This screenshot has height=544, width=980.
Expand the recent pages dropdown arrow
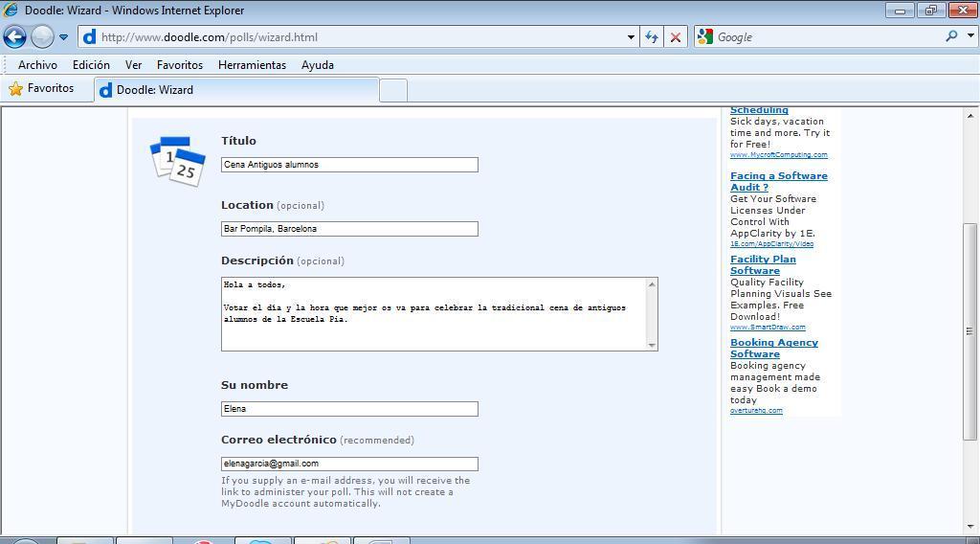[x=64, y=37]
